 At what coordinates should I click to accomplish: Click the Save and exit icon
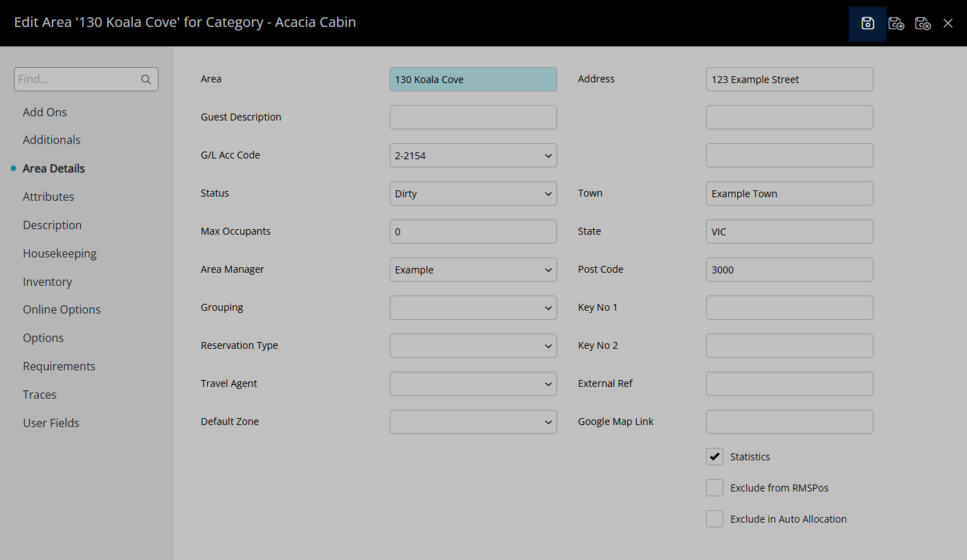[923, 23]
